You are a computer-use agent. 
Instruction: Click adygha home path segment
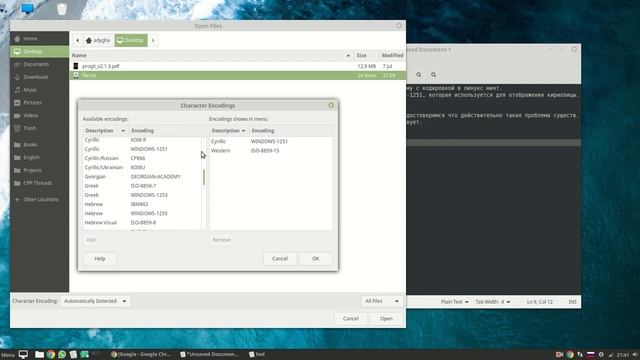(98, 40)
